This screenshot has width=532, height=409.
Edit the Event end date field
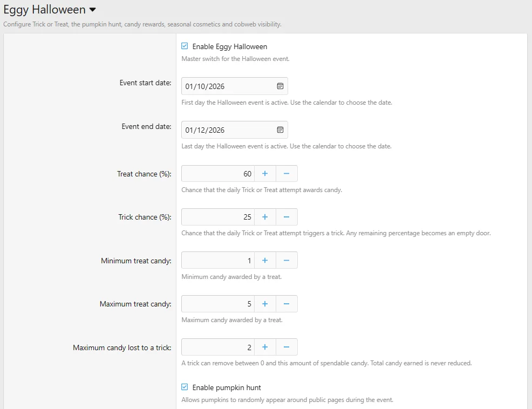235,129
